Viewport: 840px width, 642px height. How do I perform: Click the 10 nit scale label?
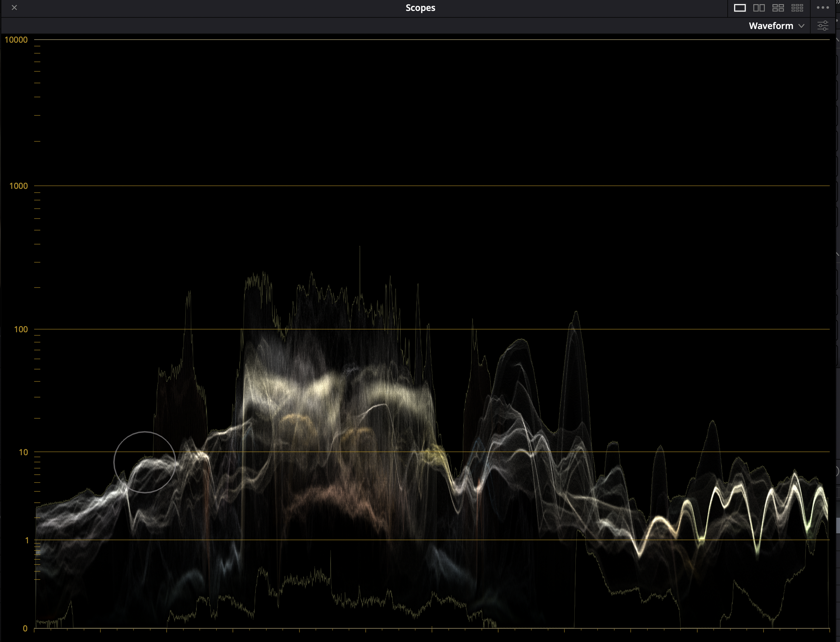pyautogui.click(x=23, y=452)
